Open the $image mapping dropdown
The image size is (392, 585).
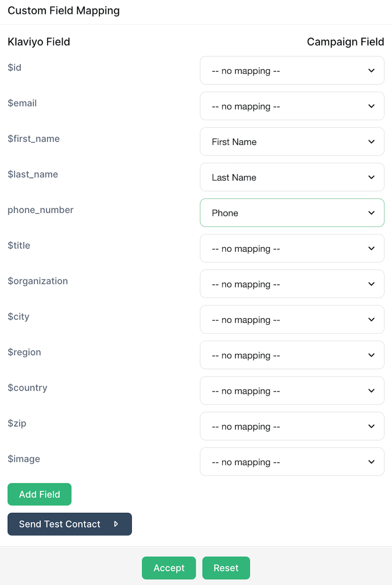(292, 462)
